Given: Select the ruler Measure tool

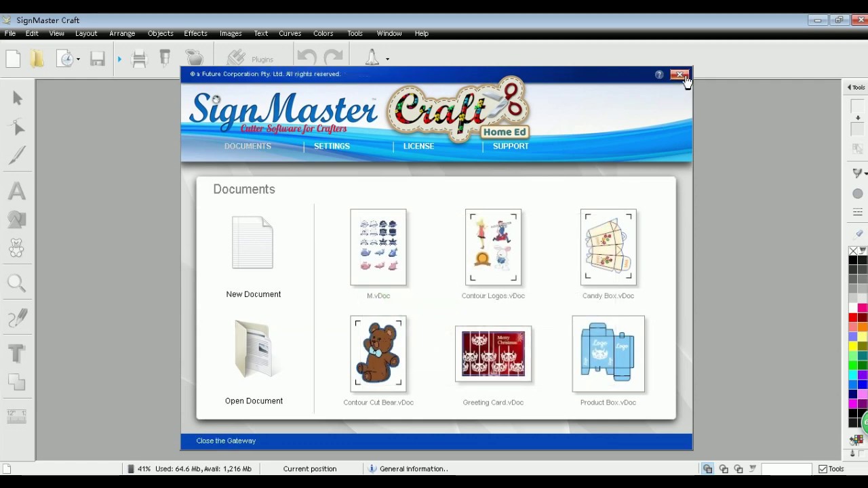Looking at the screenshot, I should [18, 417].
